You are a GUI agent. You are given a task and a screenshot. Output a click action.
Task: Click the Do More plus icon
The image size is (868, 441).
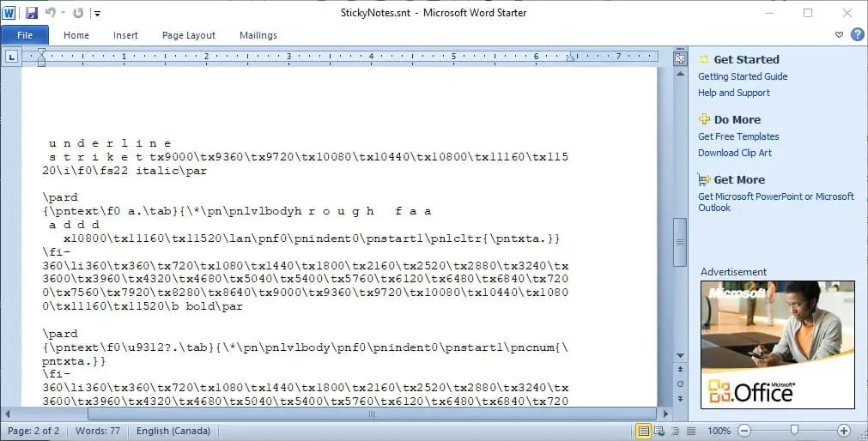point(704,119)
